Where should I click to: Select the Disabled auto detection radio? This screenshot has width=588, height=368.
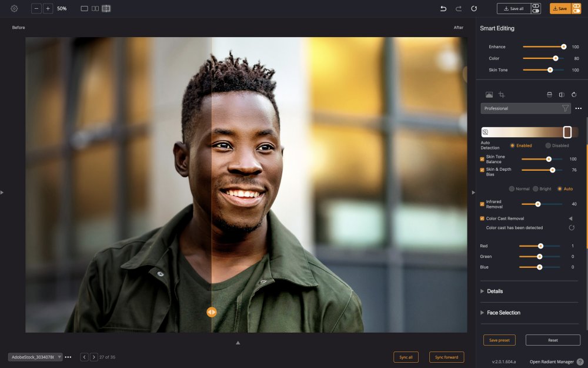[x=548, y=145]
